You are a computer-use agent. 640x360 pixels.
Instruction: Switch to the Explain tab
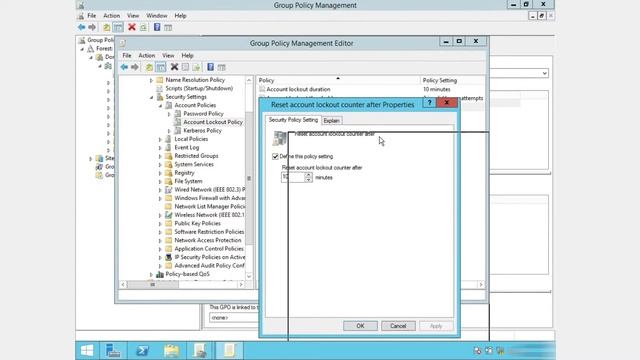click(x=331, y=120)
